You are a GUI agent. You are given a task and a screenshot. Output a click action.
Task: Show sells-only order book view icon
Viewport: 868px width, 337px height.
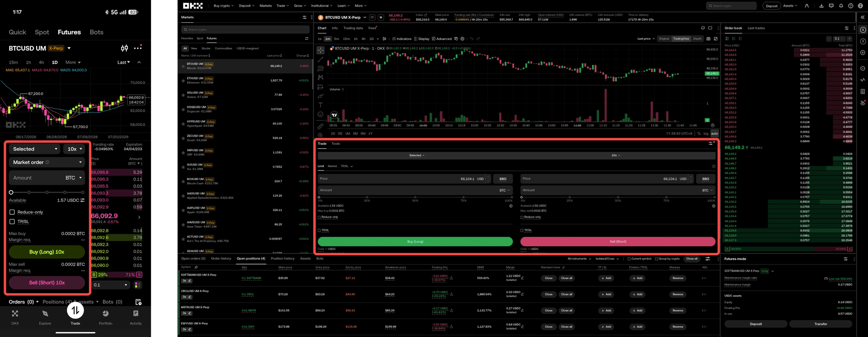click(740, 39)
